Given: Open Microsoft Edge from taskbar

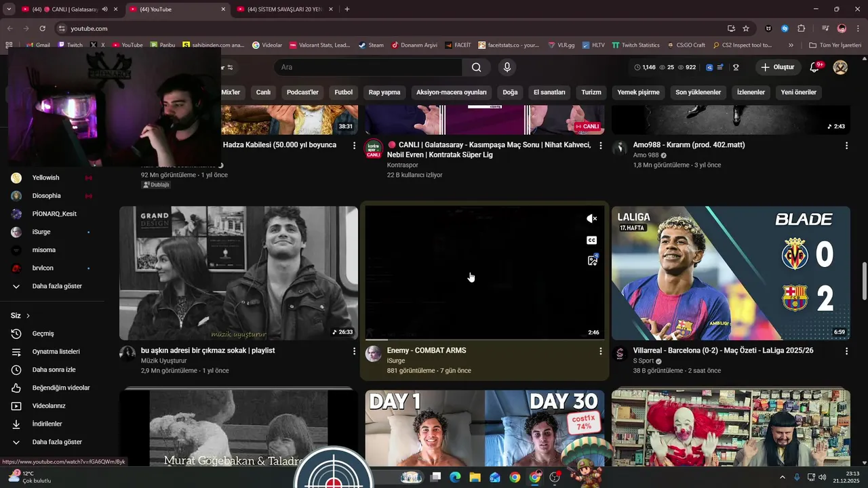Looking at the screenshot, I should (x=455, y=477).
